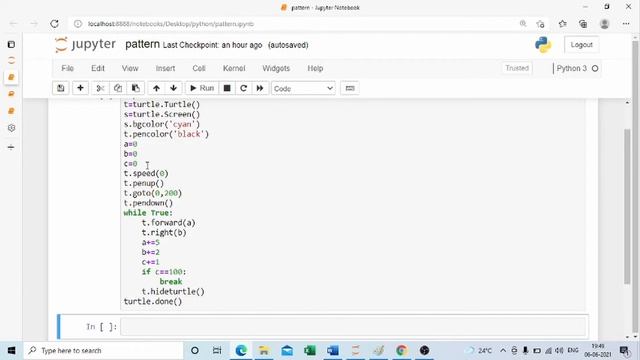Click the while True: code line

(148, 213)
